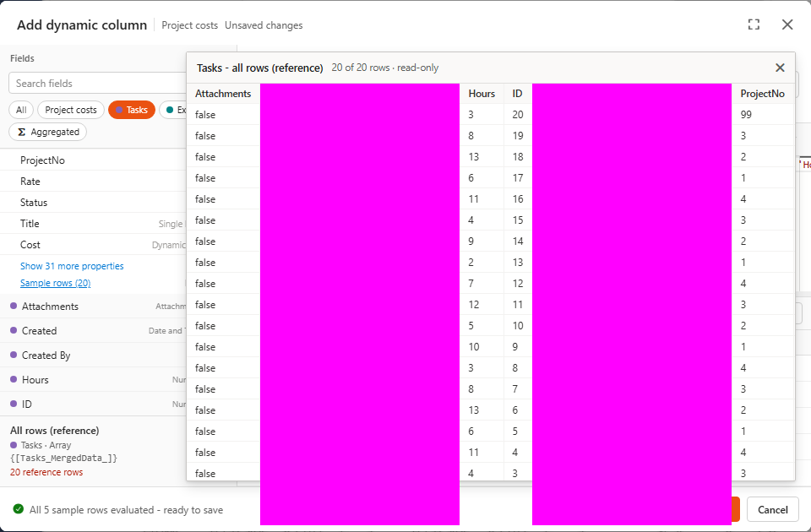The height and width of the screenshot is (532, 811).
Task: Click the Search fields input box
Action: coord(98,84)
